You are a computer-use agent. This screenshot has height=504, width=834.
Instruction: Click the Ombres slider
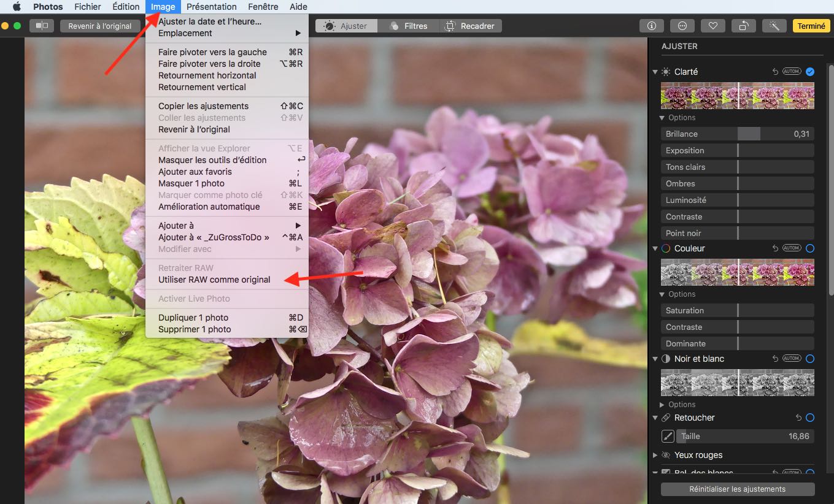click(x=738, y=183)
